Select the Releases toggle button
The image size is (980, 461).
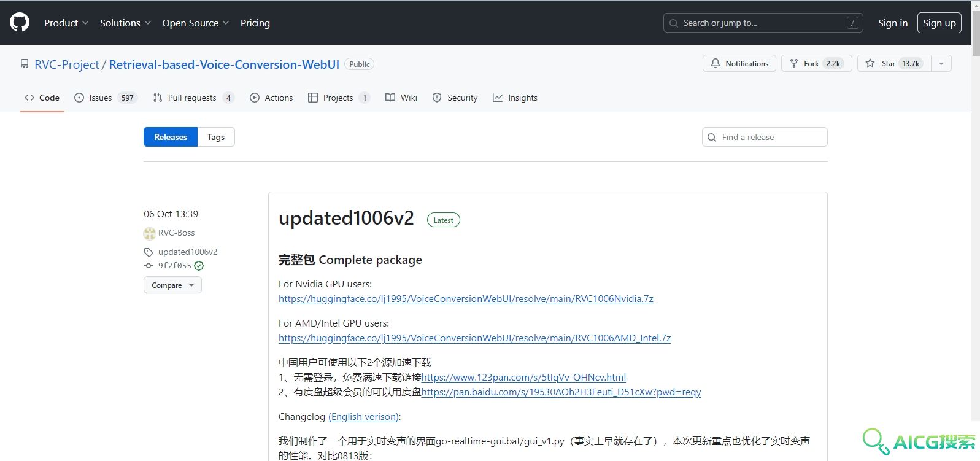pyautogui.click(x=171, y=137)
